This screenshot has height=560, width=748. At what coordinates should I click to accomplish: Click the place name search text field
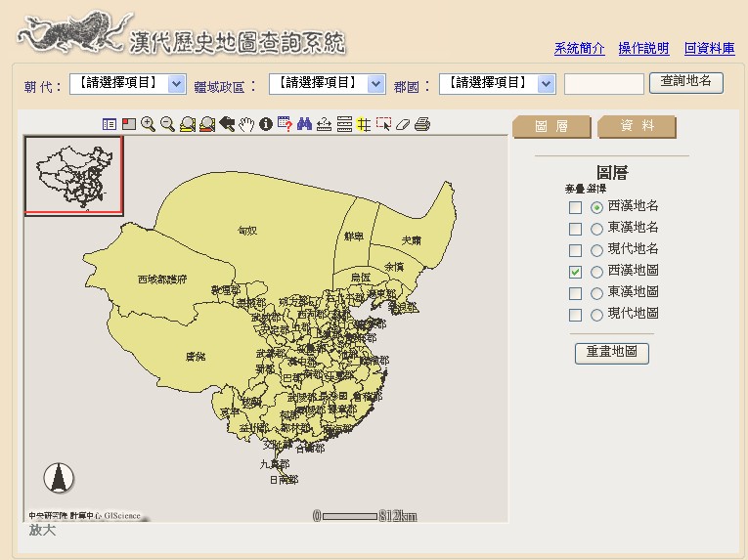(x=603, y=84)
